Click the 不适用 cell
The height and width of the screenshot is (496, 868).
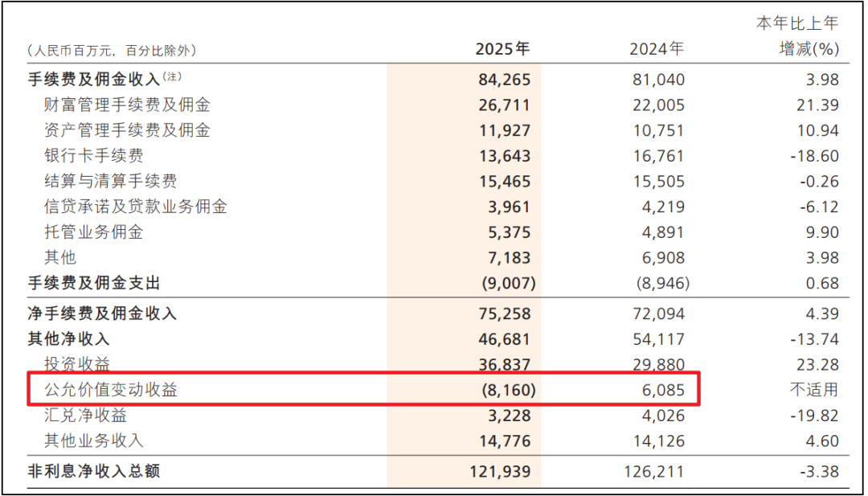[x=814, y=391]
